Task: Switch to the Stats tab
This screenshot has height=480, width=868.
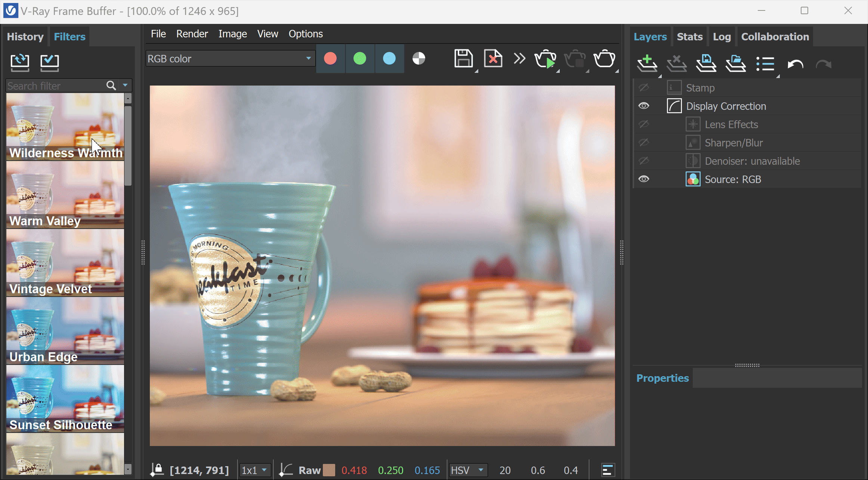Action: (x=690, y=37)
